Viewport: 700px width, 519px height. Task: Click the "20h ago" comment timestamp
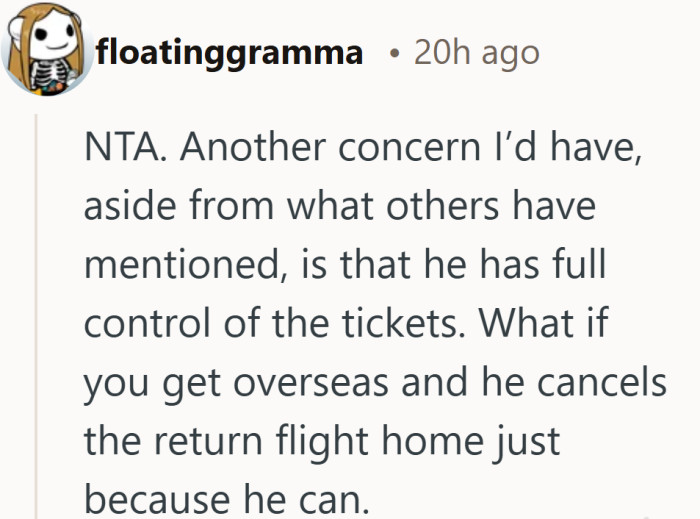[476, 53]
